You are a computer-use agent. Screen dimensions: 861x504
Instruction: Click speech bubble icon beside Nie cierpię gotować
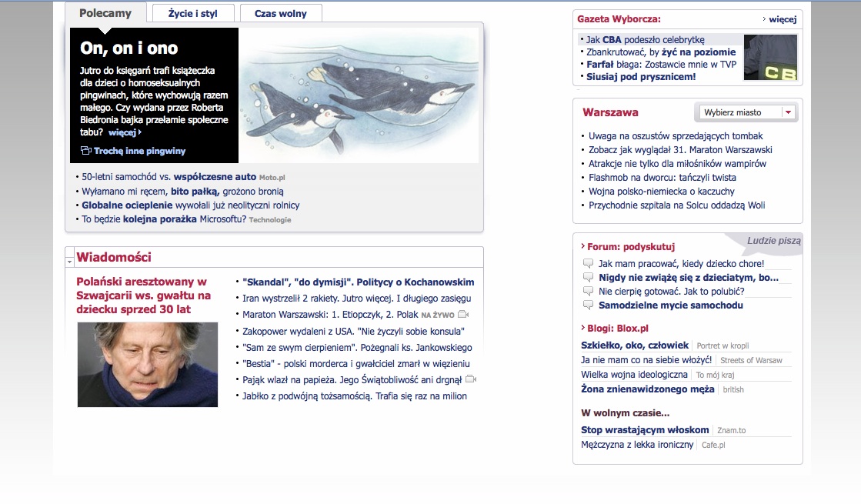(x=588, y=292)
